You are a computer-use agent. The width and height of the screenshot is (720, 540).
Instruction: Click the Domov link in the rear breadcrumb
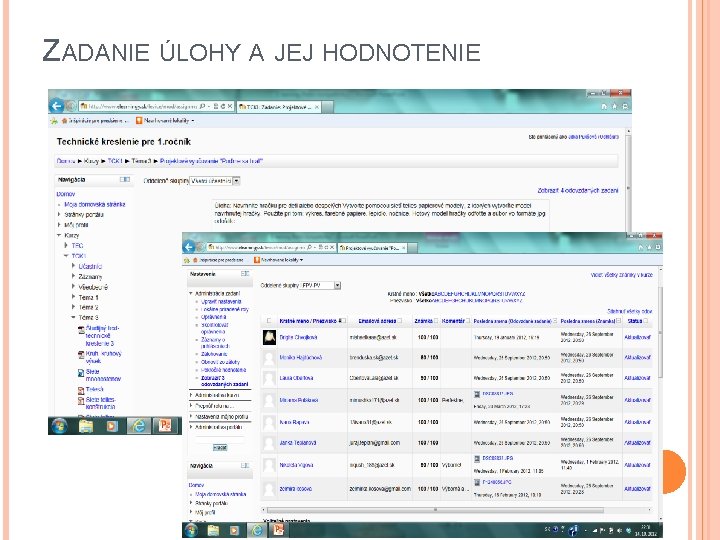tap(66, 161)
